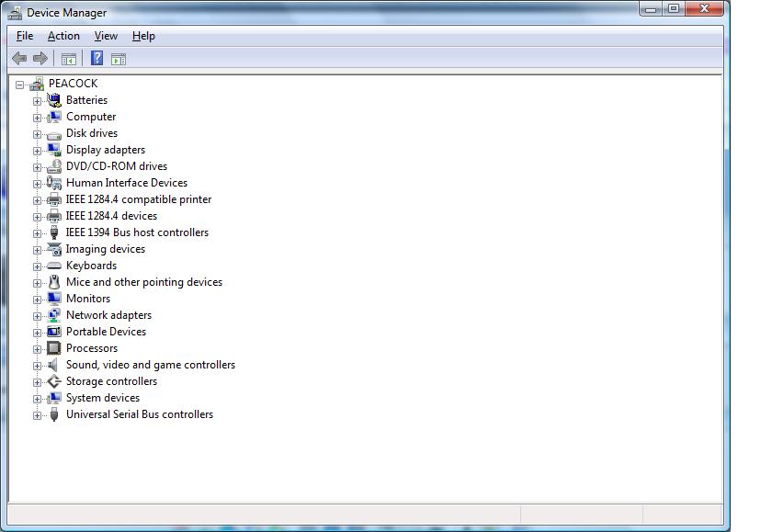Expand the Disk drives category

(x=38, y=133)
